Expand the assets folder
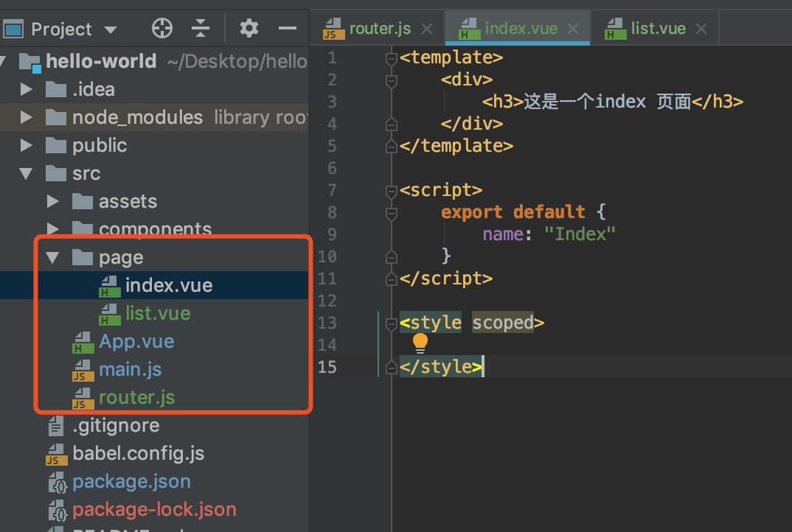 point(53,201)
